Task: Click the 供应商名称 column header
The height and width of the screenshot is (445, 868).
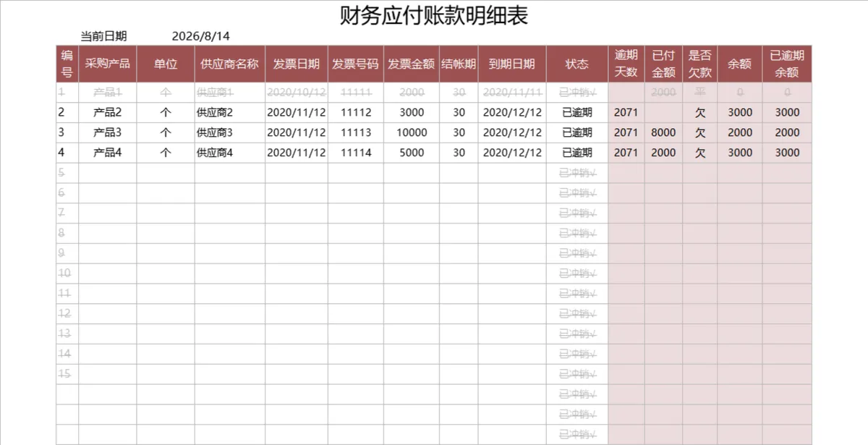Action: [229, 64]
